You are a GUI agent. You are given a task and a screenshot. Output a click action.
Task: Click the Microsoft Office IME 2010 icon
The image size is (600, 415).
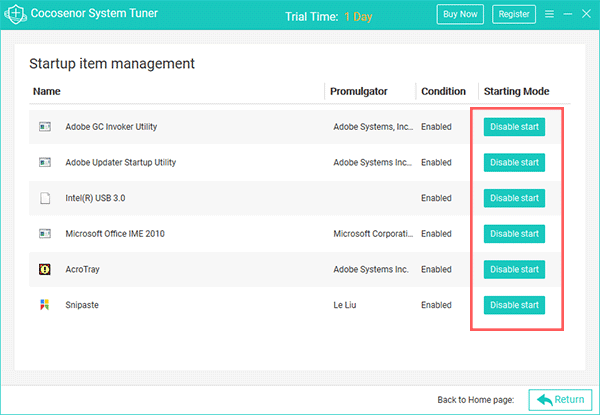coord(45,233)
